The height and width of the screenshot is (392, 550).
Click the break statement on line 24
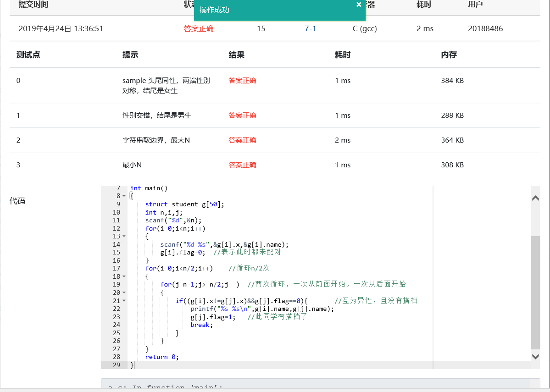[201, 325]
